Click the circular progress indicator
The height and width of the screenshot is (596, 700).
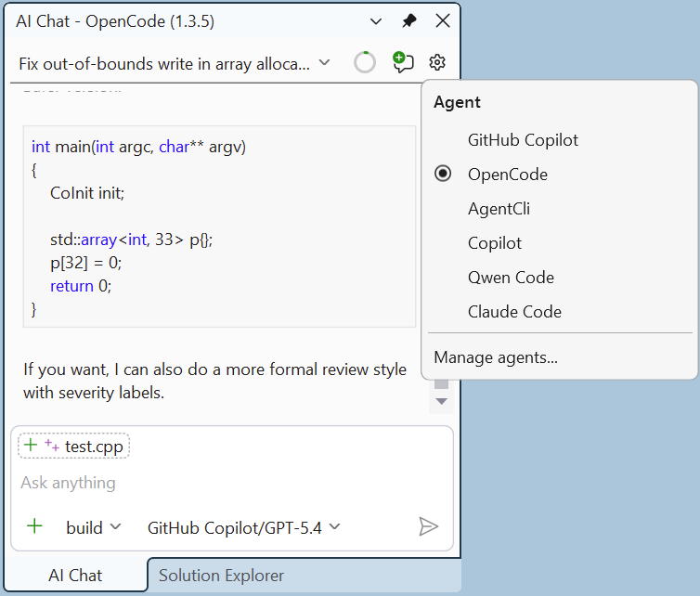click(365, 62)
